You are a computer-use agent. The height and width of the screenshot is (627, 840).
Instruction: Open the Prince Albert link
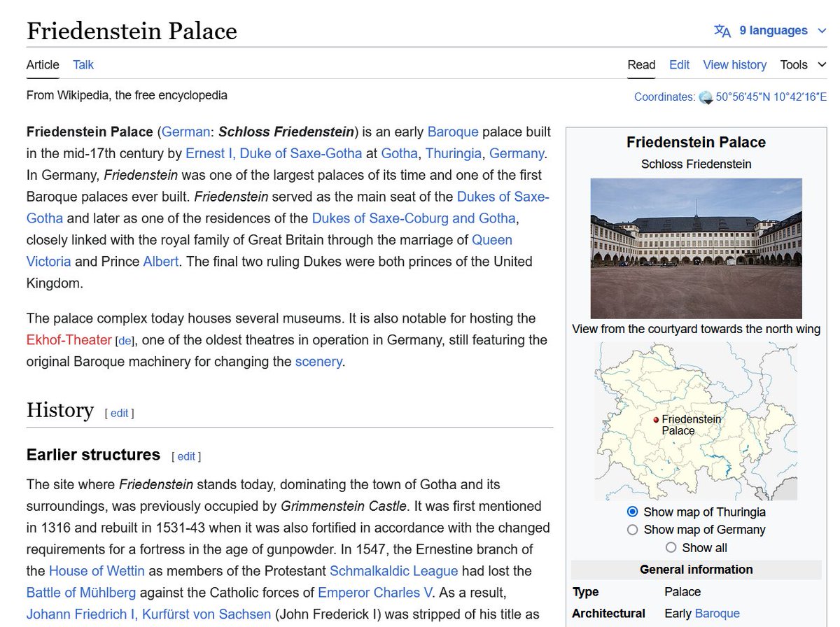[x=161, y=262]
